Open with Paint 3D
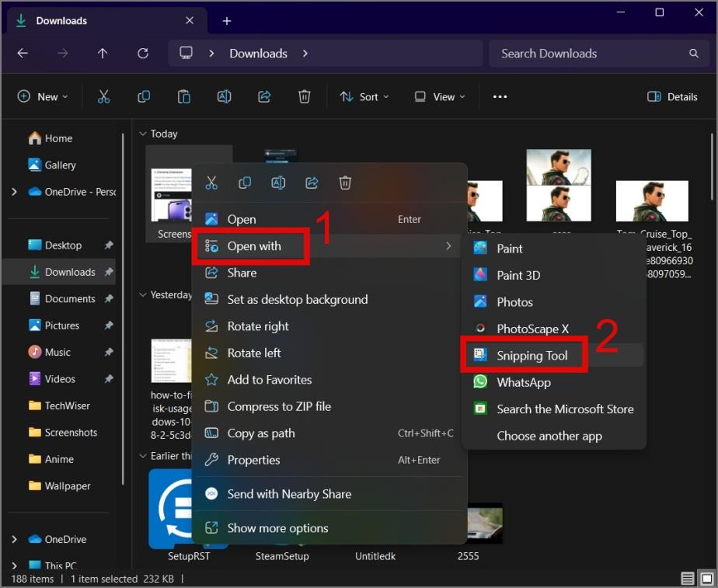 [x=554, y=275]
